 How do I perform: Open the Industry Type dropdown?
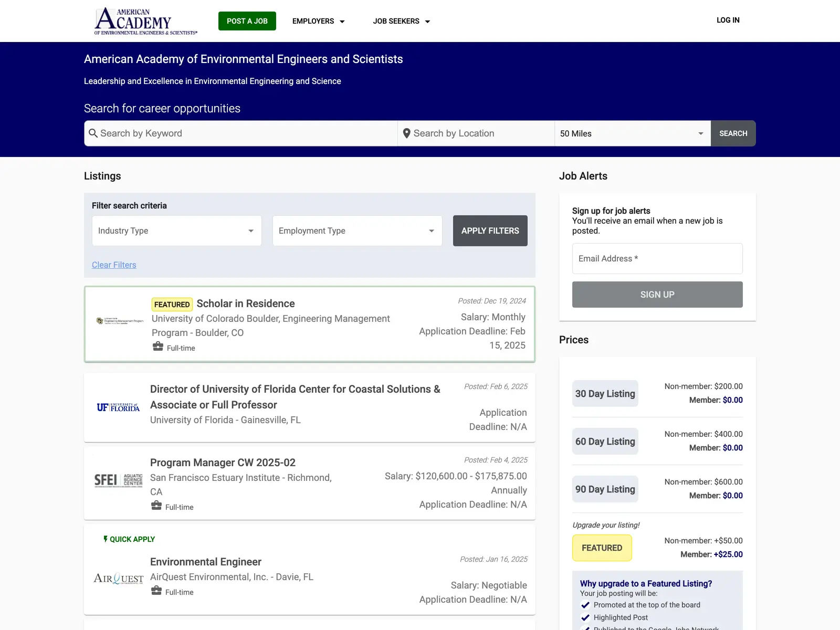[x=177, y=230]
